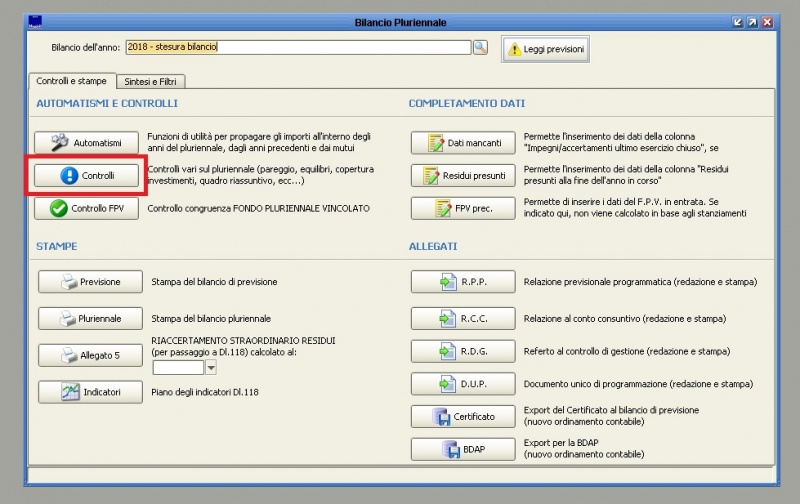This screenshot has width=800, height=504.
Task: Run the Controlli checks
Action: tap(86, 175)
